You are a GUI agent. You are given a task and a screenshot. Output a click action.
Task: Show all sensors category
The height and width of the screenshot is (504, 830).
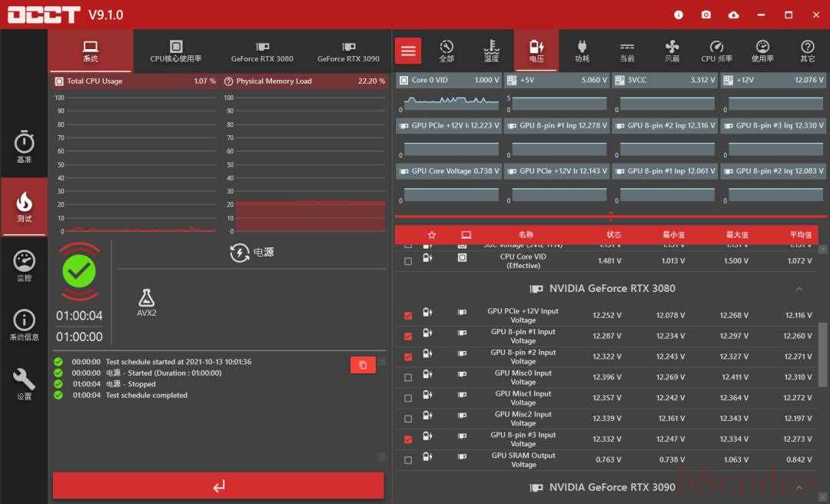click(x=447, y=51)
